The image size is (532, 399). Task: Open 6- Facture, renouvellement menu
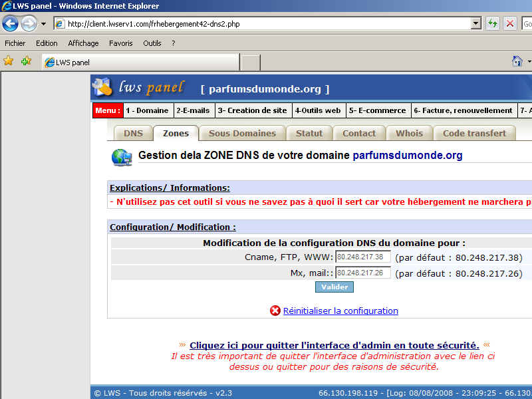tap(463, 110)
